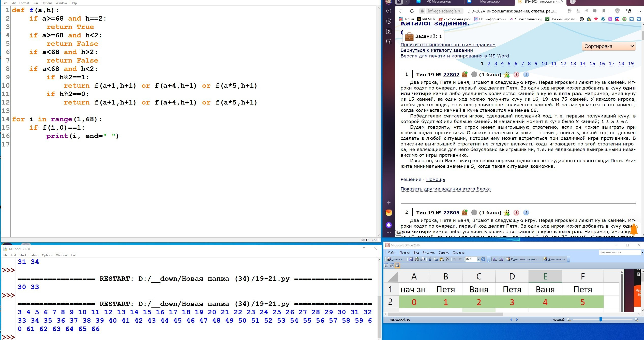This screenshot has width=644, height=340.
Task: Click the info icon for task 27802
Action: 526,75
